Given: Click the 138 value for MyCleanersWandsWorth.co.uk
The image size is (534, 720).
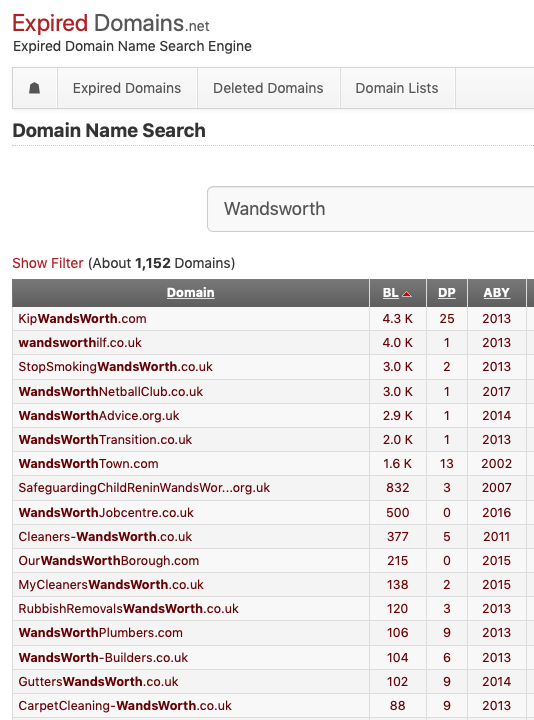Looking at the screenshot, I should pos(398,585).
